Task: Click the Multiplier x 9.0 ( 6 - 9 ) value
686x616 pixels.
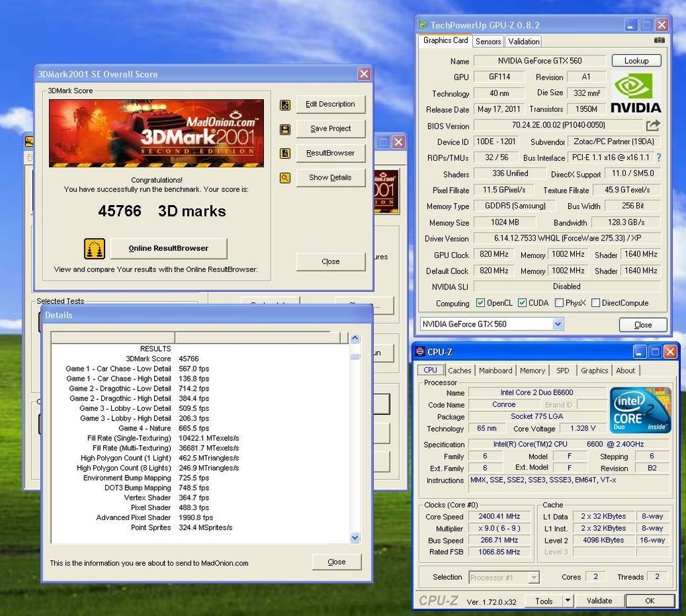Action: [499, 528]
